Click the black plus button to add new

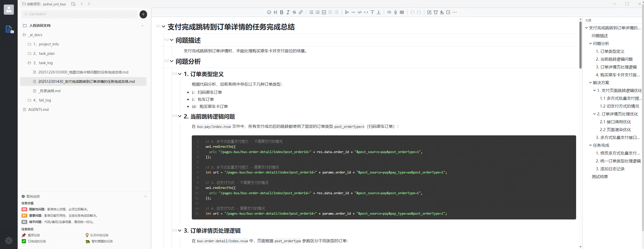(x=143, y=14)
